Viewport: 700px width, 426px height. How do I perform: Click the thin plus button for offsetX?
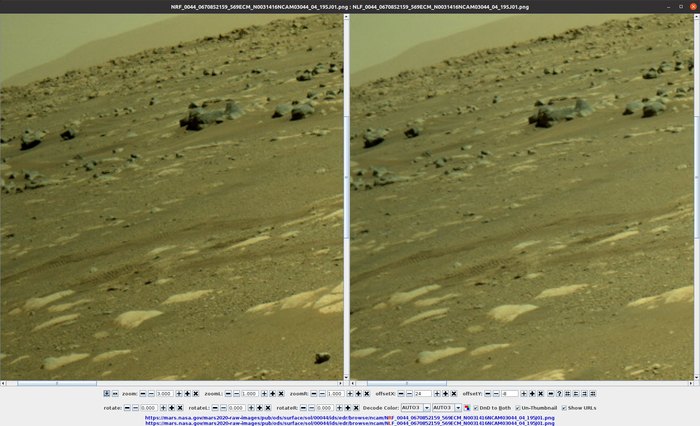click(x=437, y=394)
